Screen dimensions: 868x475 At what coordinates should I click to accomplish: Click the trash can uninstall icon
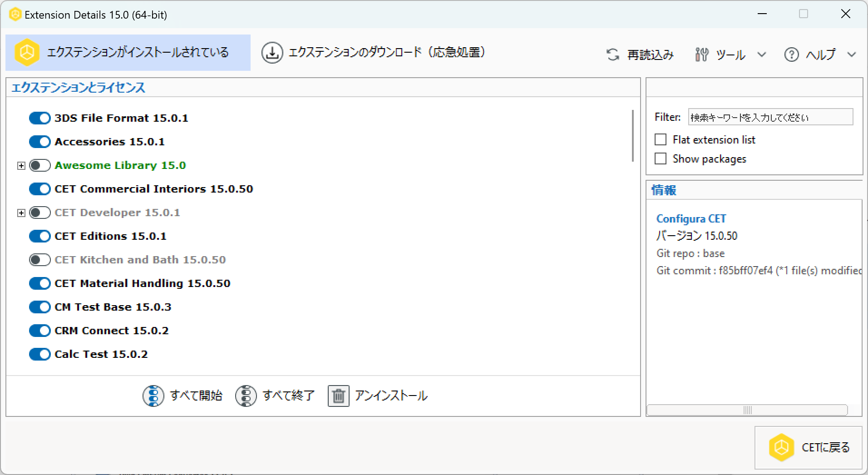pos(339,396)
